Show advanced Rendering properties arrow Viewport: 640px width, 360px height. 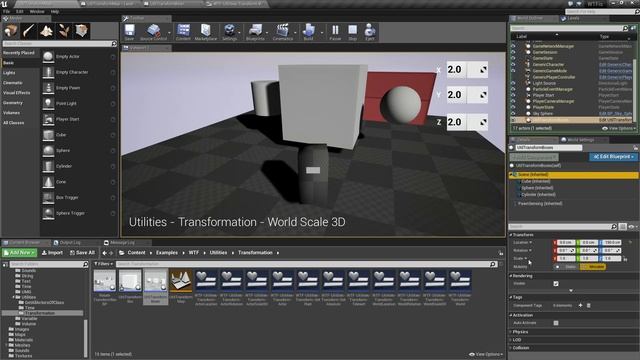(x=571, y=290)
